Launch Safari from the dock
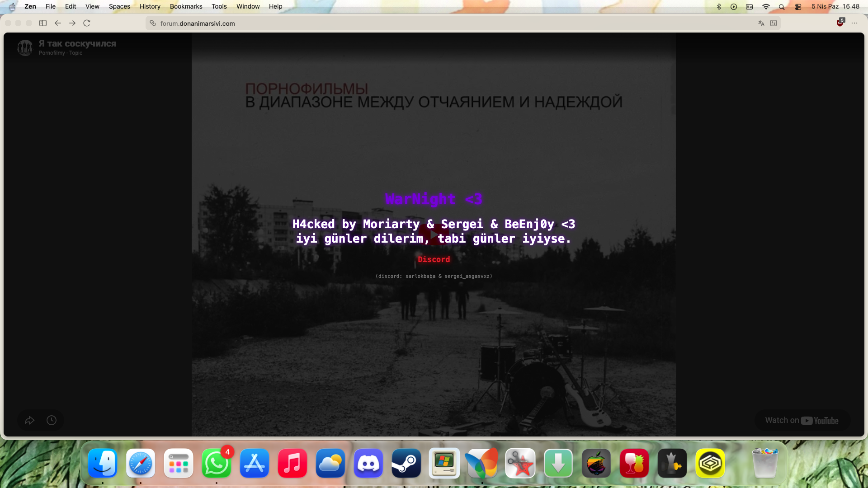Image resolution: width=868 pixels, height=488 pixels. click(141, 463)
